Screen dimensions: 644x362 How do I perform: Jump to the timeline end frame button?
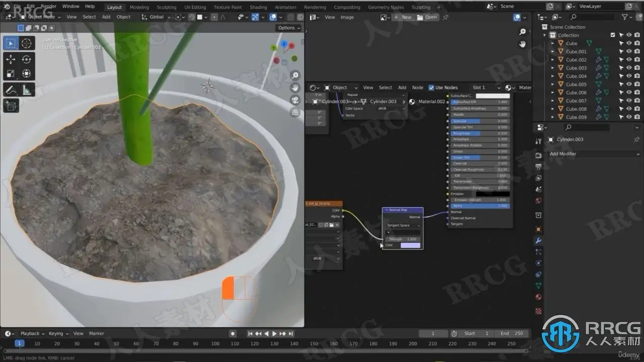(290, 333)
